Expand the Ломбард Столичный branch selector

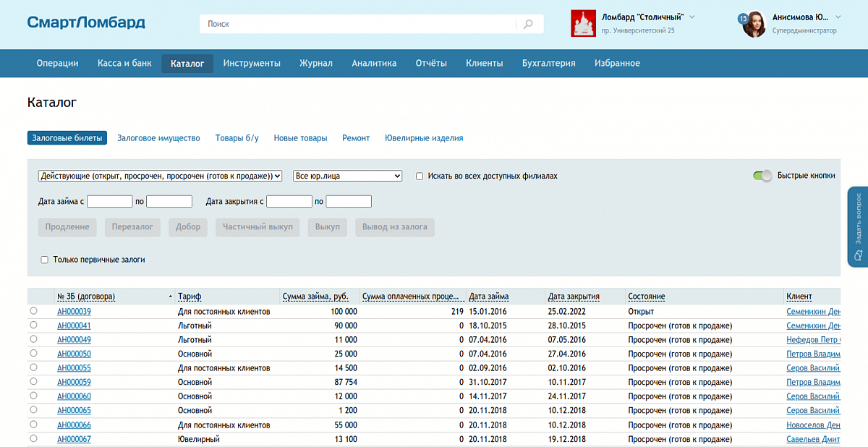(692, 17)
